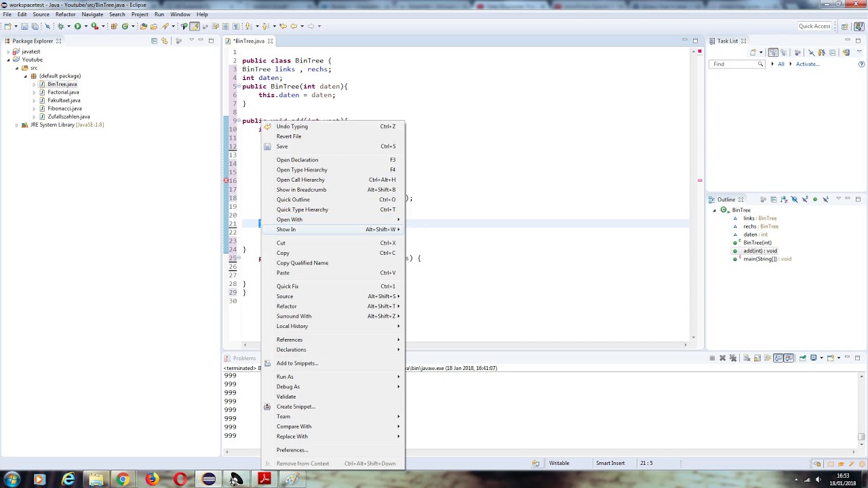The width and height of the screenshot is (868, 488).
Task: Click the New Java Class green C icon
Action: pyautogui.click(x=125, y=26)
